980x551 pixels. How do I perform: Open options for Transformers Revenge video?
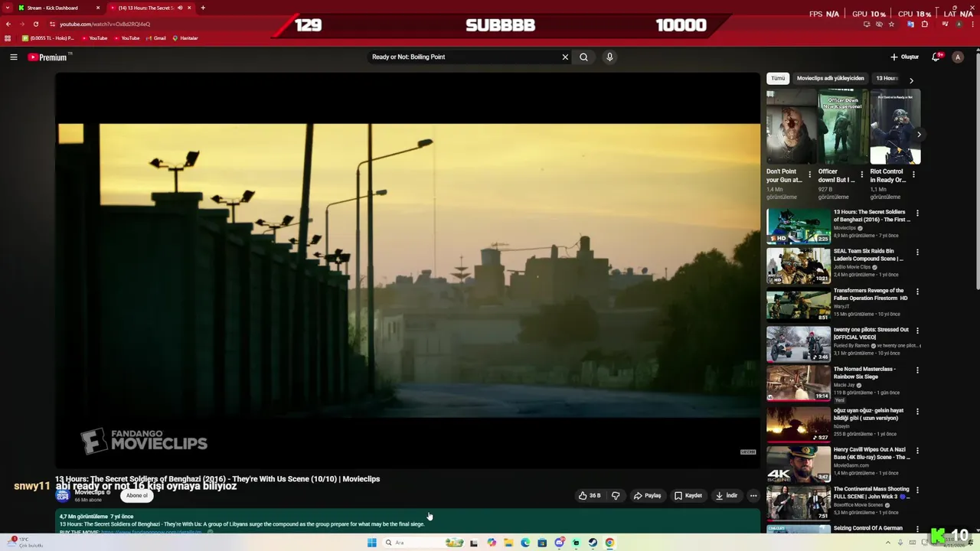coord(917,292)
